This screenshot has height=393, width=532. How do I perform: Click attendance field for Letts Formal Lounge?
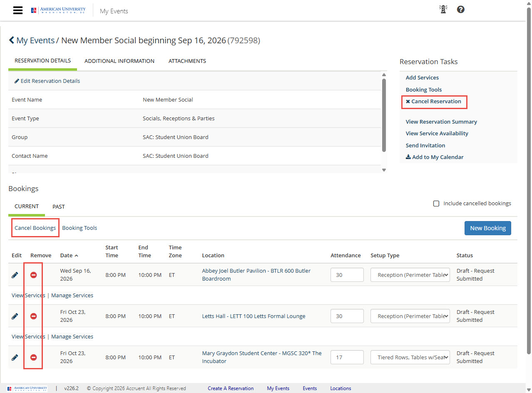click(x=347, y=316)
